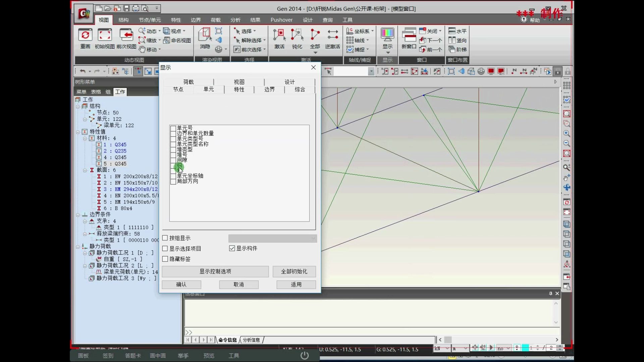The image size is (644, 362).
Task: Switch to the 分析 ribbon tab
Action: click(x=235, y=20)
